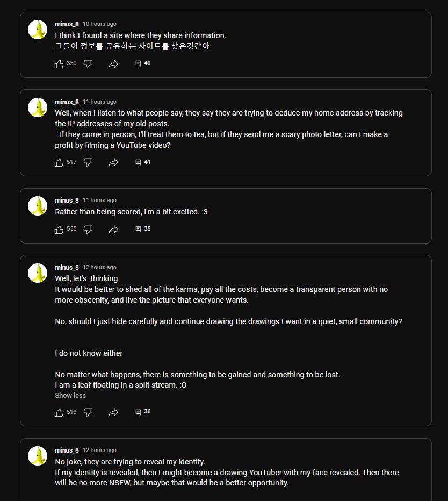Image resolution: width=448 pixels, height=501 pixels.
Task: Open the 40 comments on the first post
Action: point(143,63)
